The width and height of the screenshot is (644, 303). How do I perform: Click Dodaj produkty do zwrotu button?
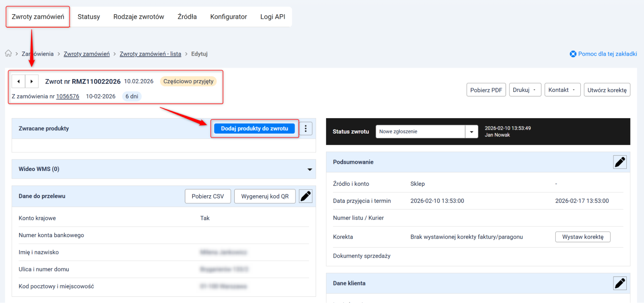[254, 128]
